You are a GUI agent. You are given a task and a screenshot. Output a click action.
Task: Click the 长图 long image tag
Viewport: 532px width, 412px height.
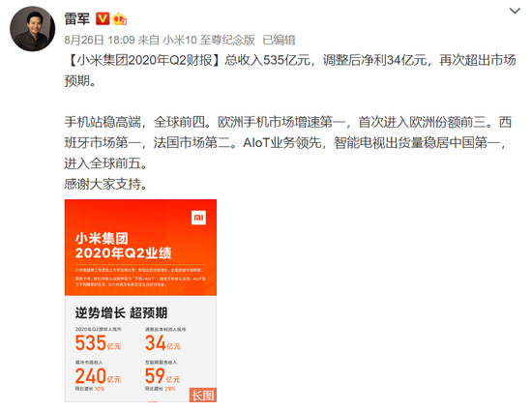pos(203,395)
